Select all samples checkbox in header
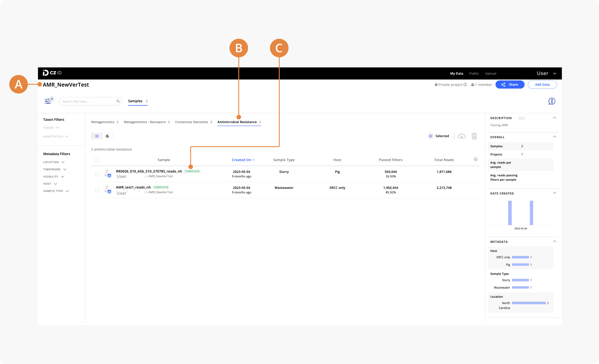 [x=97, y=160]
